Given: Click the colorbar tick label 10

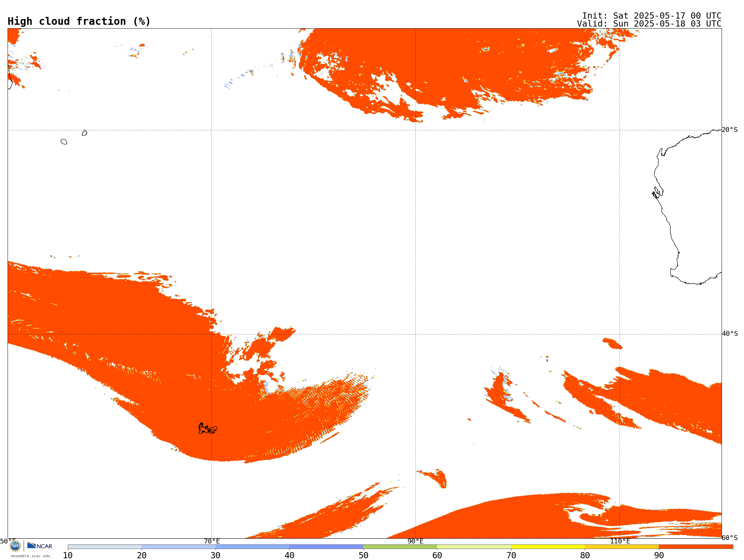Looking at the screenshot, I should (68, 556).
